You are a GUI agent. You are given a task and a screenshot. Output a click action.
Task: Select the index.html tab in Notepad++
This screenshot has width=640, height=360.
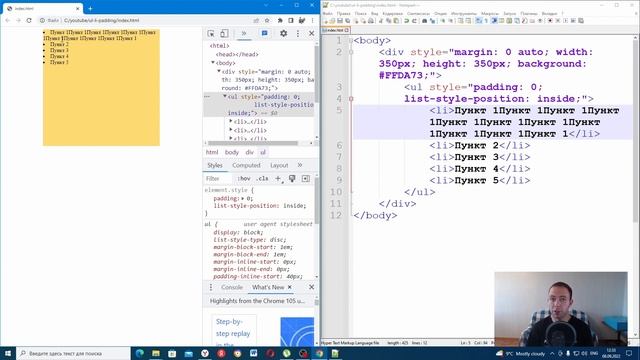click(x=336, y=30)
